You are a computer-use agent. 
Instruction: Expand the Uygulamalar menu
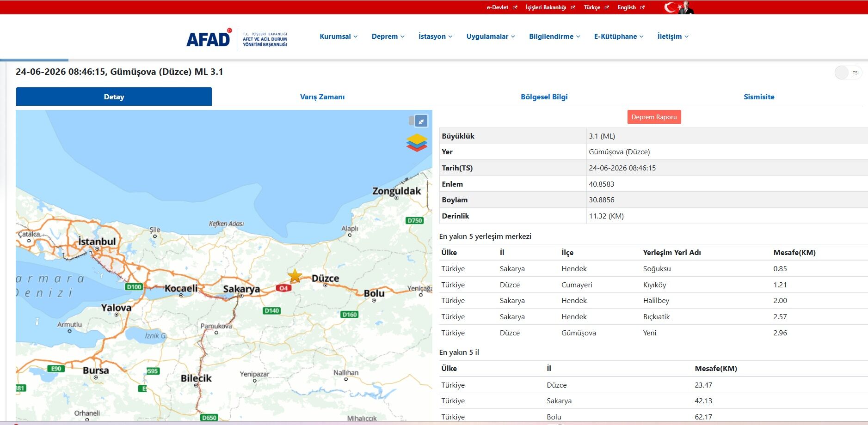tap(490, 36)
